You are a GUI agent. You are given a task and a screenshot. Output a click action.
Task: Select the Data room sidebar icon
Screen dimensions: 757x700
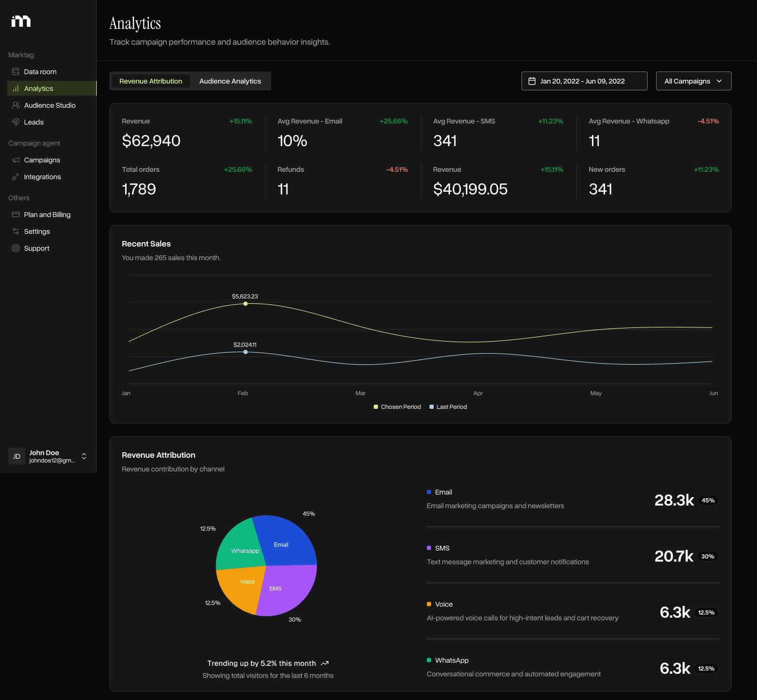pyautogui.click(x=16, y=71)
